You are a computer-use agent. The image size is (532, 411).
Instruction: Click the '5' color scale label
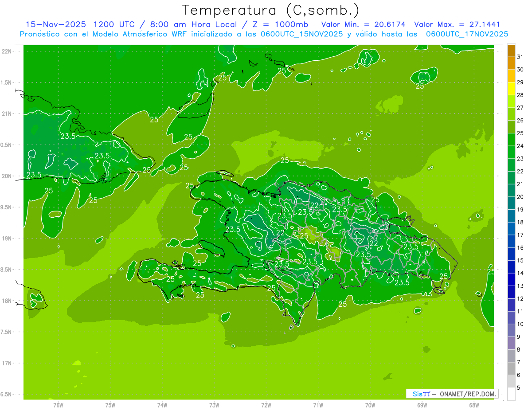tap(519, 388)
